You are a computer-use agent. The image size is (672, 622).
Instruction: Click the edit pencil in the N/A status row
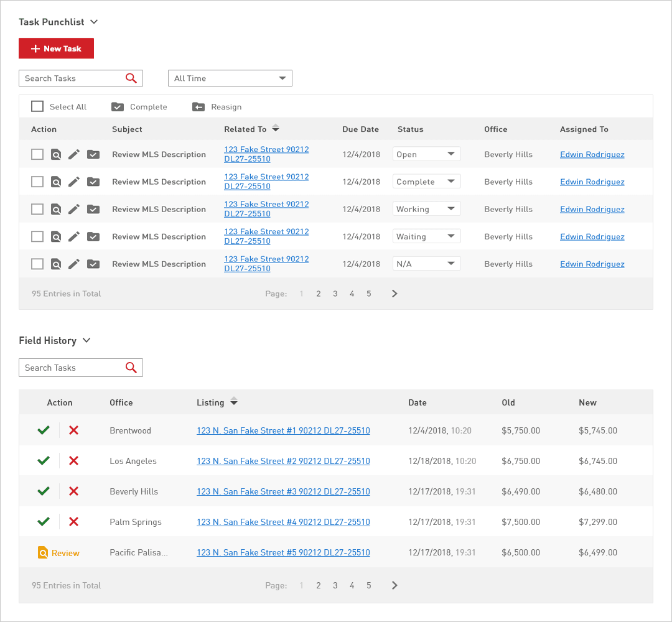coord(74,264)
